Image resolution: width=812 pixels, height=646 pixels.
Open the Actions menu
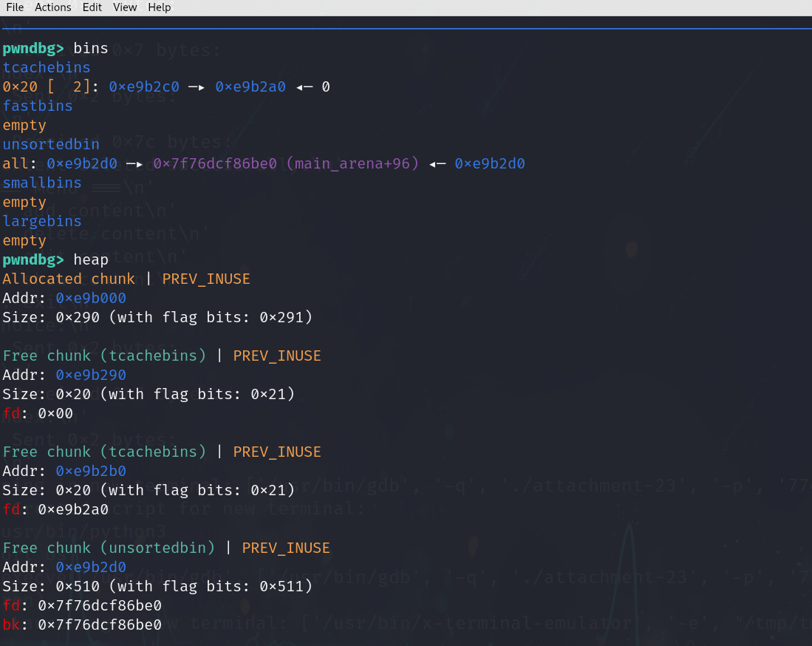point(52,7)
